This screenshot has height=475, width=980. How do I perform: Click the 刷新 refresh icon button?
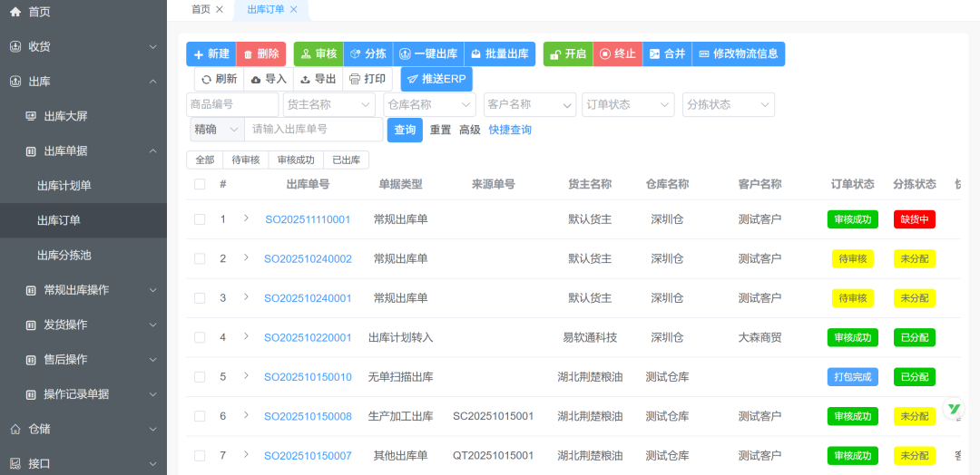click(219, 80)
